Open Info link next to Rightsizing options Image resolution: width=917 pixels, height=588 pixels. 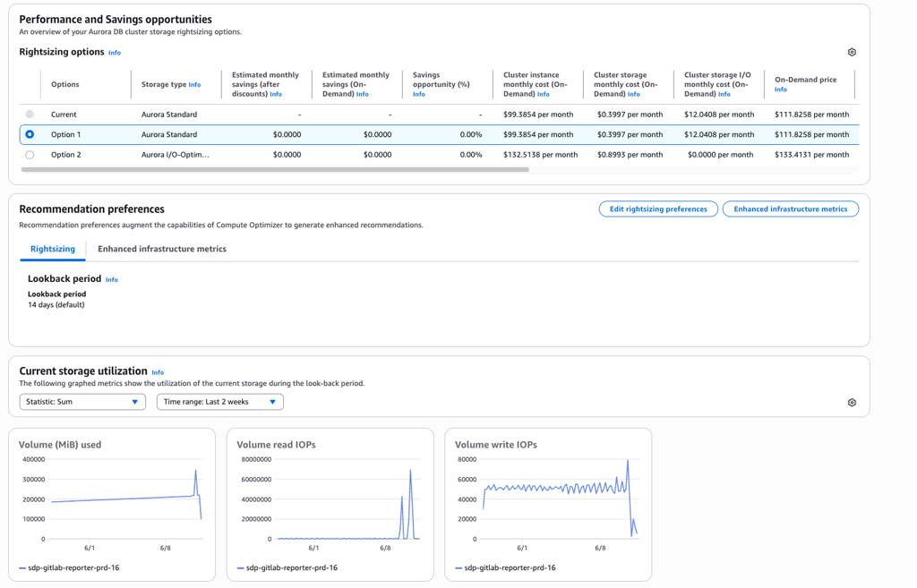click(x=115, y=53)
